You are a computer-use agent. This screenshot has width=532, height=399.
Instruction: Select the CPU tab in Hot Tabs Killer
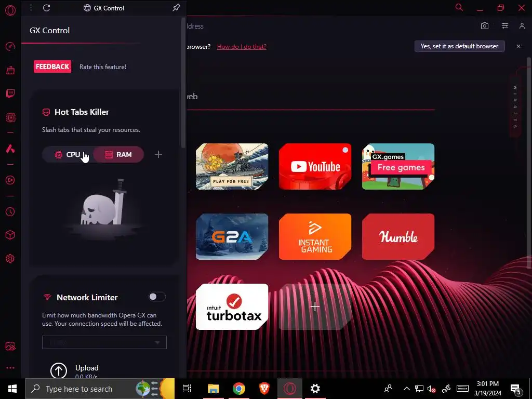(68, 154)
